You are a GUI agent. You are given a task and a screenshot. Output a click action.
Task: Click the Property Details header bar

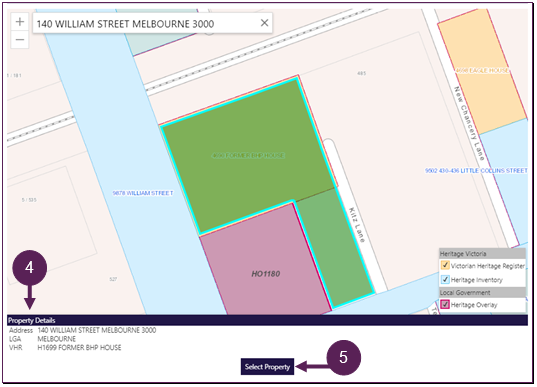(267, 321)
